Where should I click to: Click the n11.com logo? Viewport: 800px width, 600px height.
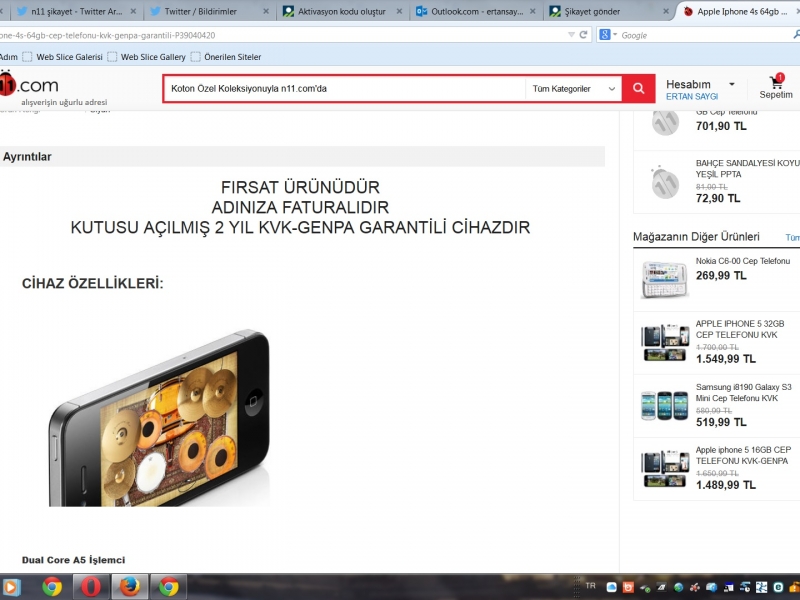(x=29, y=84)
